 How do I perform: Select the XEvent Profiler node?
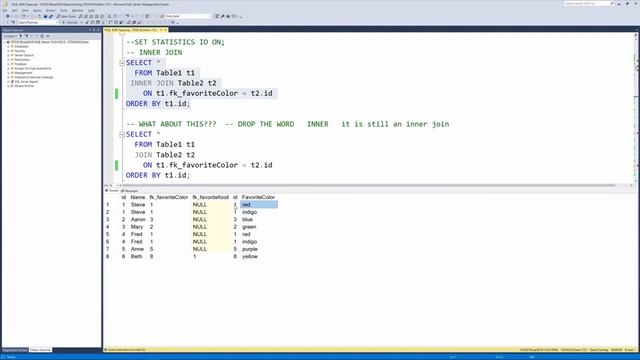click(x=24, y=86)
